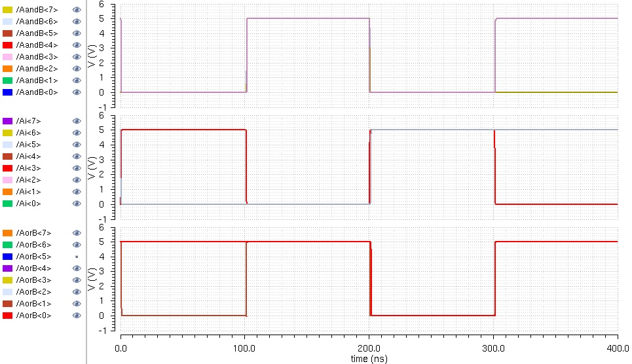Select the /AandB<3> signal name

click(37, 57)
